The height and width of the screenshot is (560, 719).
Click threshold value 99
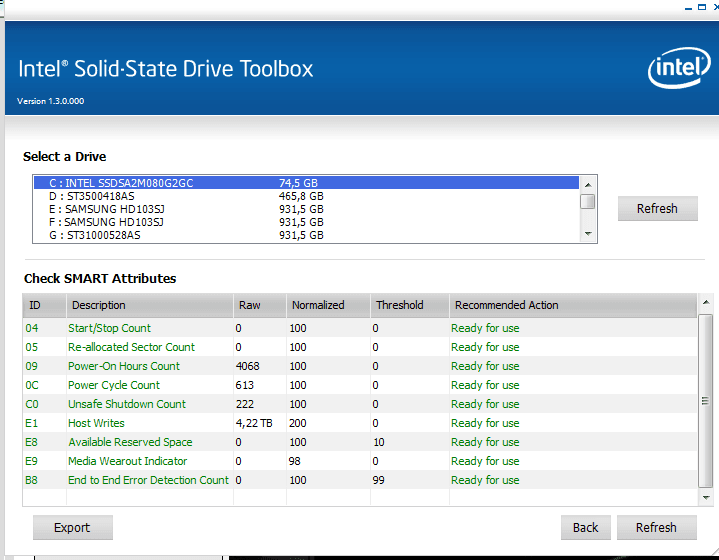pos(379,480)
